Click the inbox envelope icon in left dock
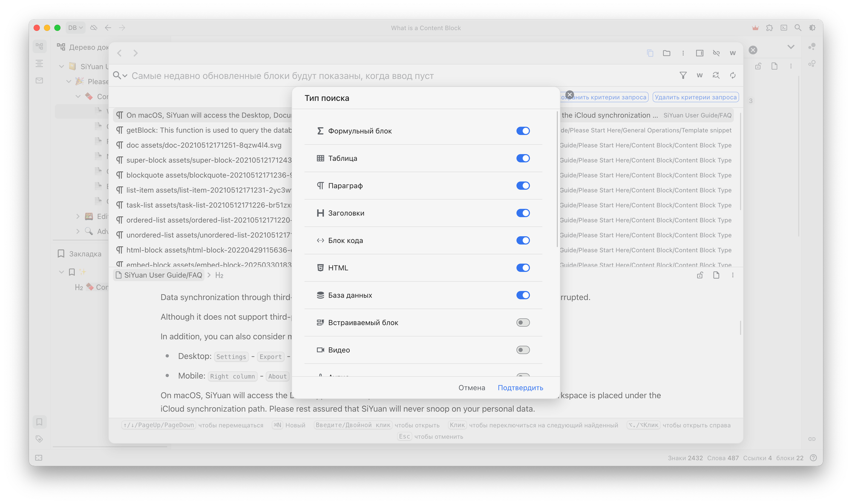Screen dimensions: 852x504 (x=39, y=80)
